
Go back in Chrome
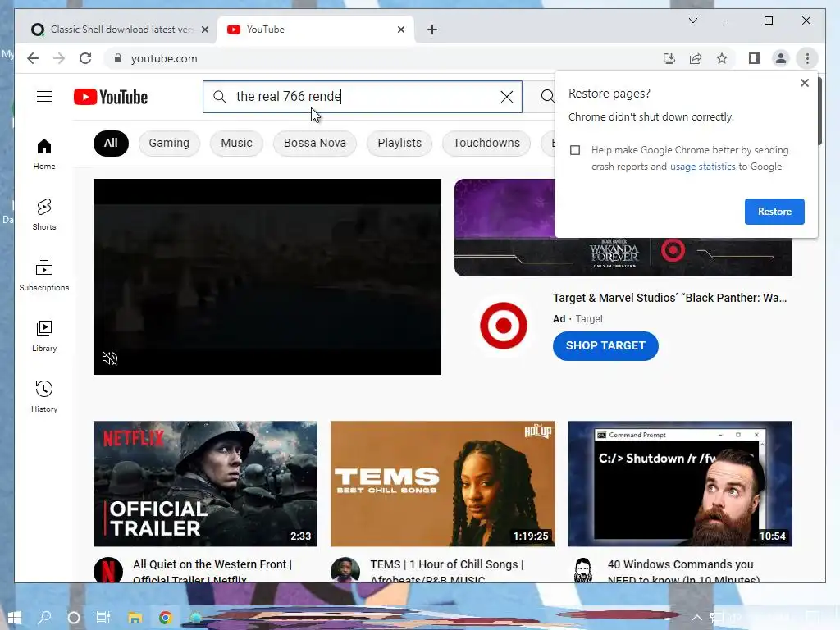(33, 58)
